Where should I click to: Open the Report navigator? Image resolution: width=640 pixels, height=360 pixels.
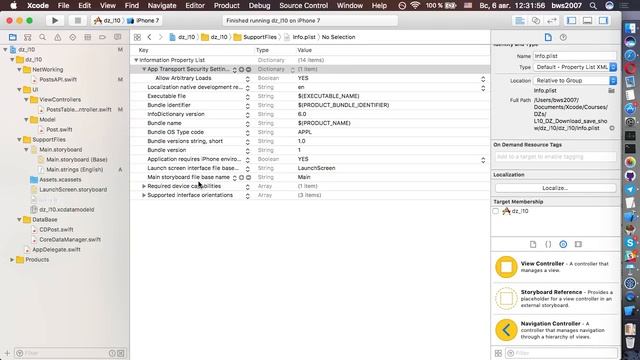118,37
